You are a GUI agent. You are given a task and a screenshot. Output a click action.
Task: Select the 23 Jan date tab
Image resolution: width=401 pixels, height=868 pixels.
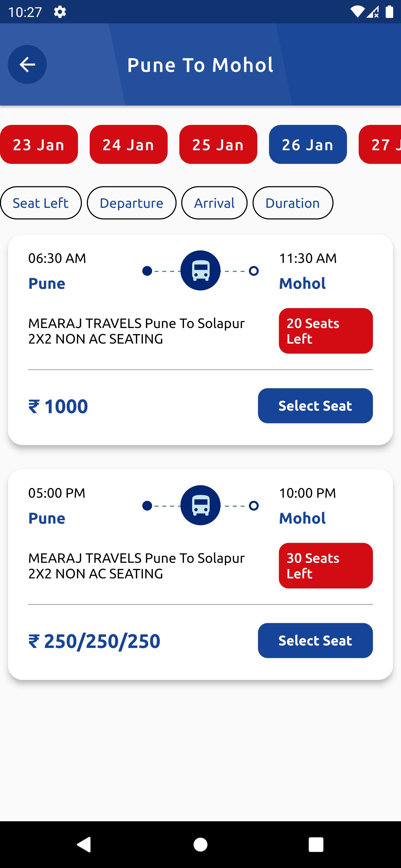[x=39, y=145]
